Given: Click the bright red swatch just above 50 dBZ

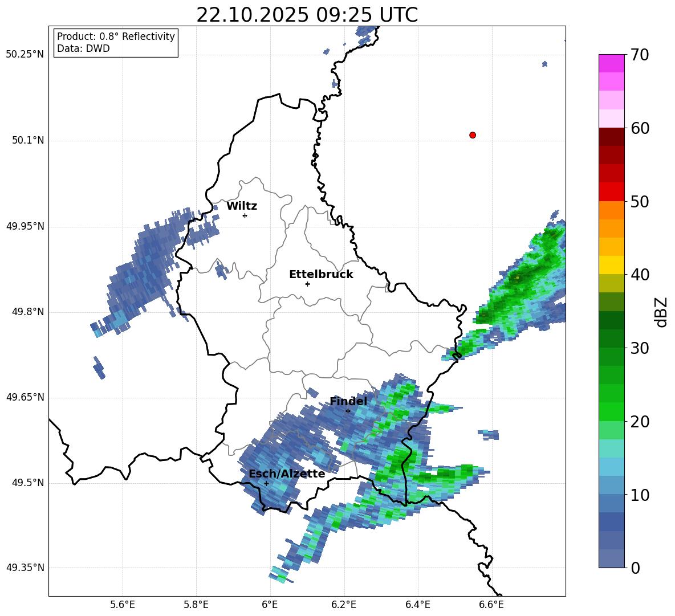Looking at the screenshot, I should 611,192.
